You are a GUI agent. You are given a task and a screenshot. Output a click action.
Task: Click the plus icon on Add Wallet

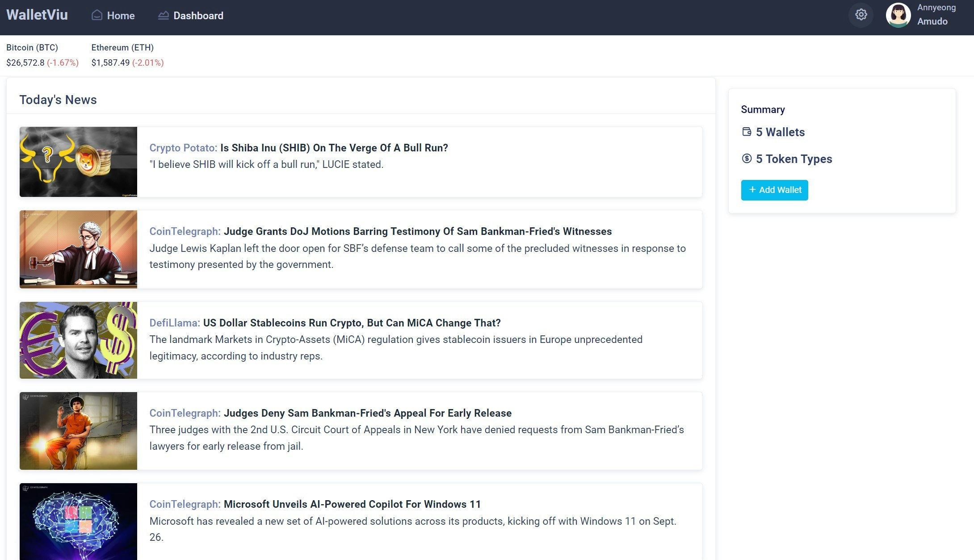(x=752, y=190)
